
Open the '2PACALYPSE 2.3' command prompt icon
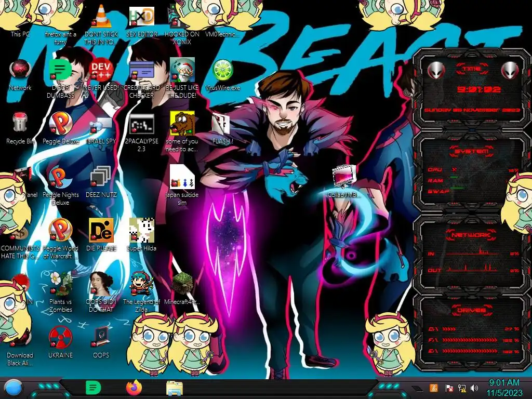(x=141, y=132)
